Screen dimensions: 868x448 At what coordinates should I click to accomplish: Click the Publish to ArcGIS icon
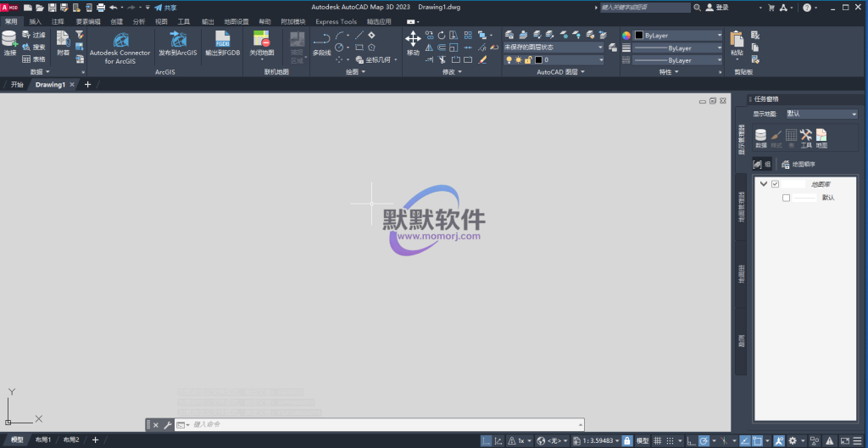click(178, 40)
